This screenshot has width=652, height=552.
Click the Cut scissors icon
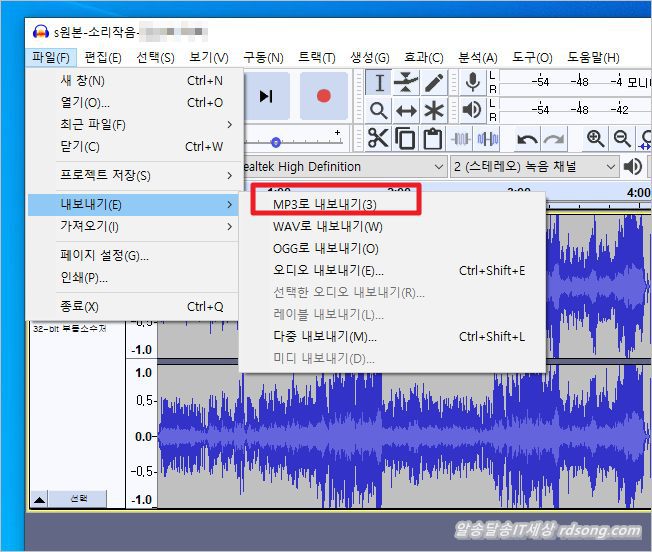tap(378, 139)
